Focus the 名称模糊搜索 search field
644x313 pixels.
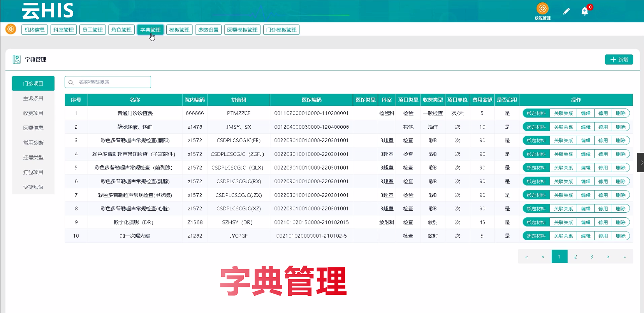click(108, 82)
